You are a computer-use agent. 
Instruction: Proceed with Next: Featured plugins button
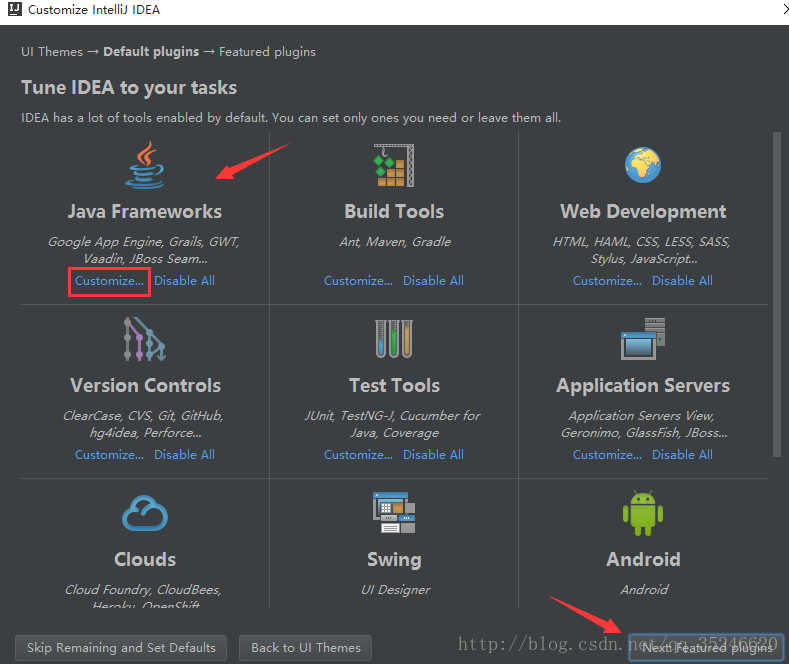706,647
